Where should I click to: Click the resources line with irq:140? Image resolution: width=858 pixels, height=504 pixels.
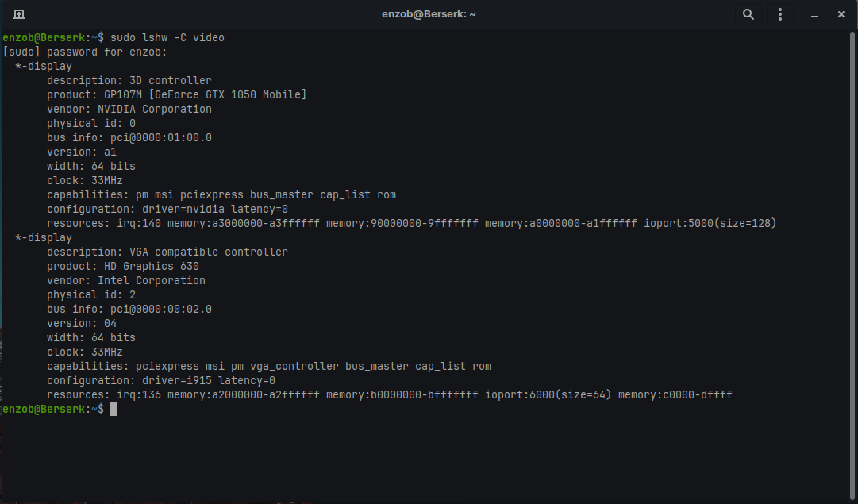click(411, 223)
